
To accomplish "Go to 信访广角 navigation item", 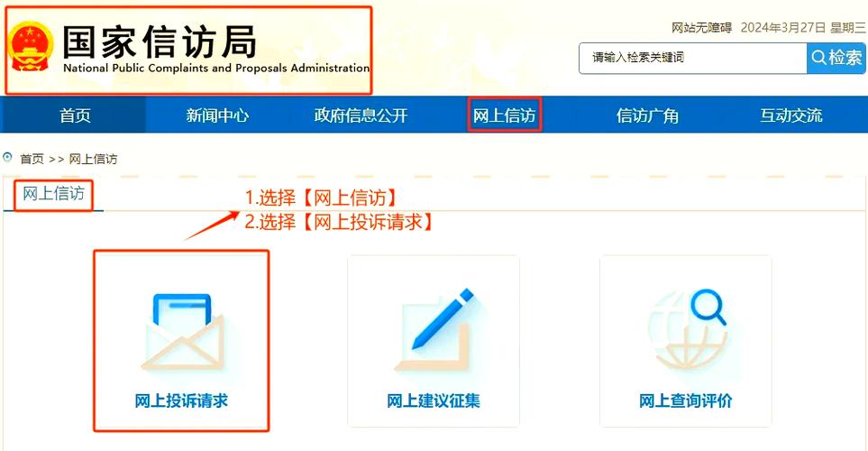I will [648, 115].
